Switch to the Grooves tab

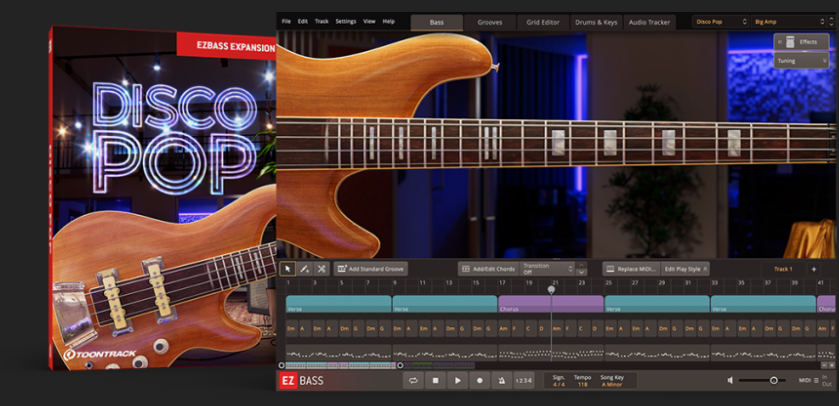coord(490,22)
